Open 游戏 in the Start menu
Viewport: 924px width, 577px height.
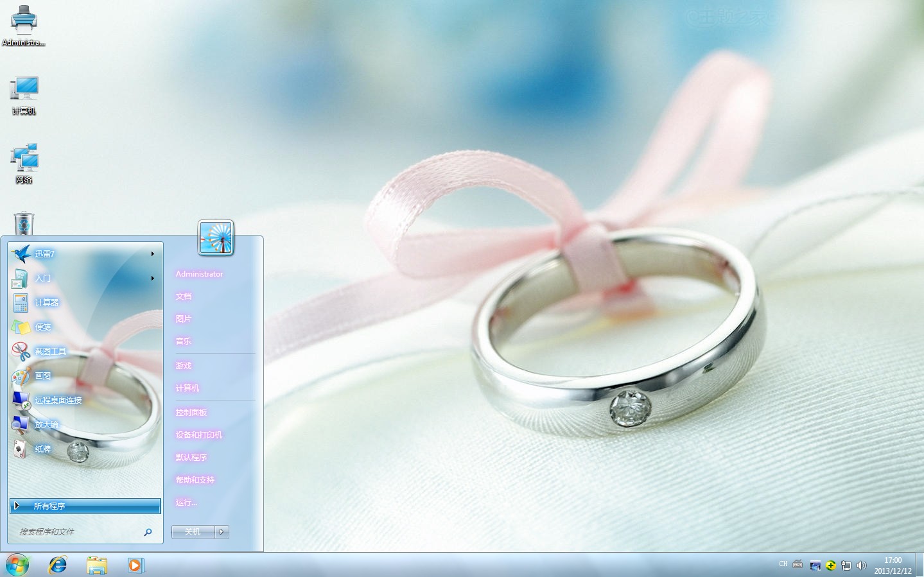[184, 366]
